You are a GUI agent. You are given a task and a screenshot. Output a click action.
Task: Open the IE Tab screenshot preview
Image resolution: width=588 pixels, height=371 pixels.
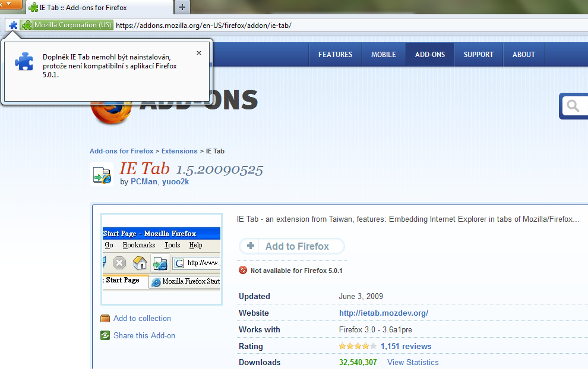point(162,259)
